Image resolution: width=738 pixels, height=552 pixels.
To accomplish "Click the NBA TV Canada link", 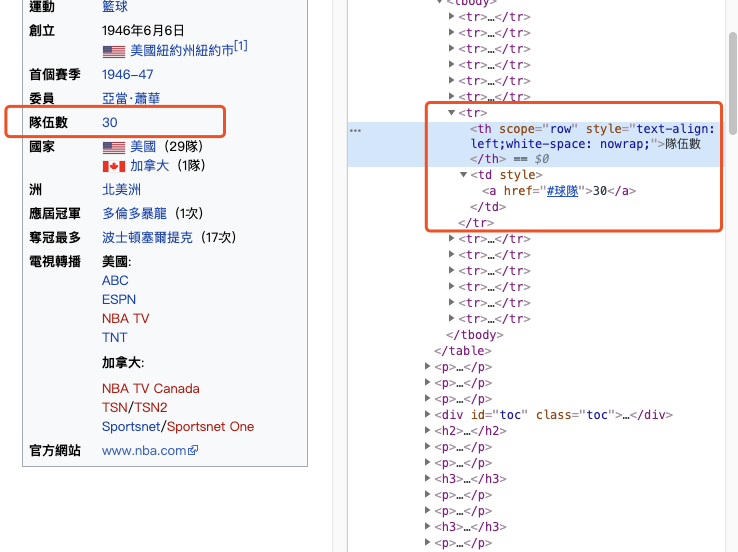I will click(151, 389).
